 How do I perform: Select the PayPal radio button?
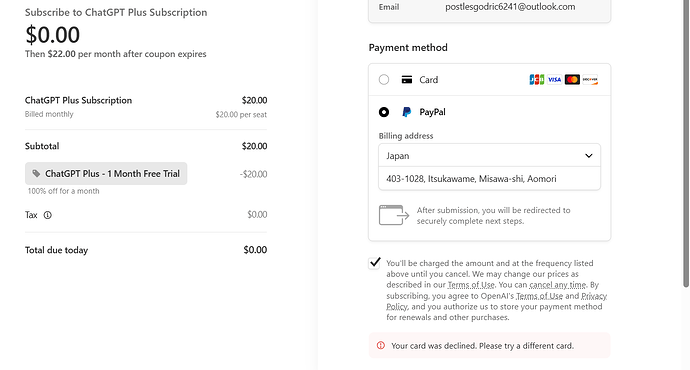pyautogui.click(x=384, y=112)
